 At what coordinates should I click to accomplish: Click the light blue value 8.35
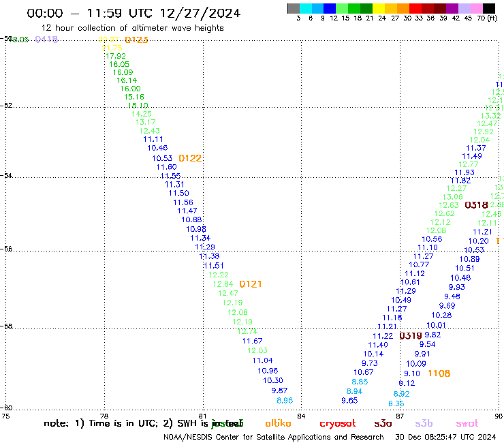396,403
